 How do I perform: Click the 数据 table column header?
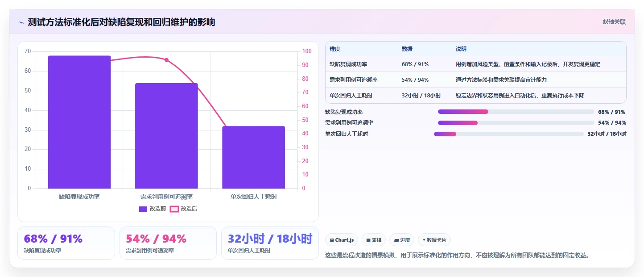[407, 49]
